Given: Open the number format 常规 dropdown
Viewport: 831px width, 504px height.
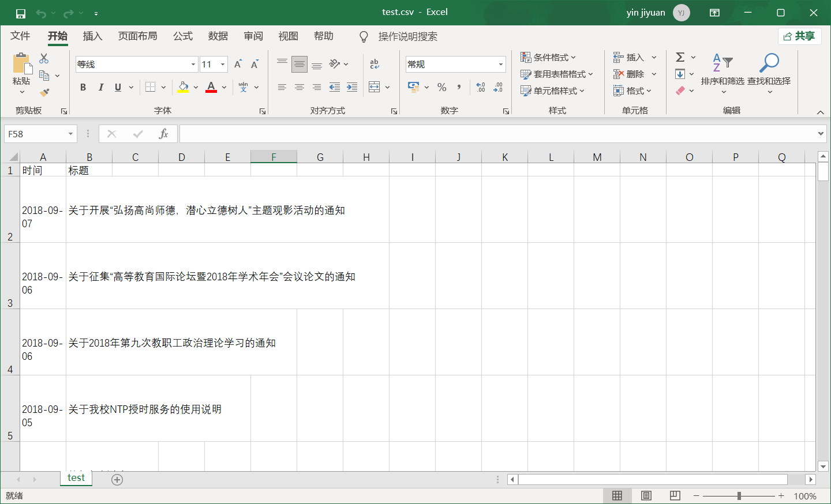Looking at the screenshot, I should 501,64.
